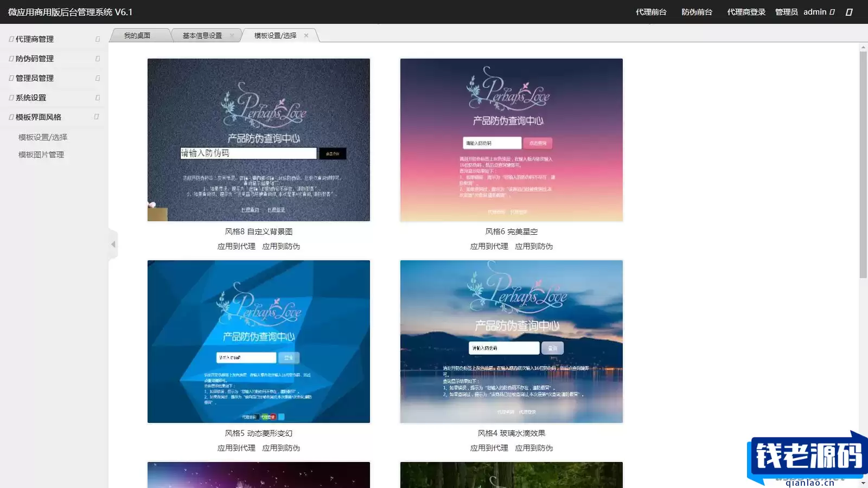
Task: Open 模板图片管理 in the sidebar
Action: (41, 155)
